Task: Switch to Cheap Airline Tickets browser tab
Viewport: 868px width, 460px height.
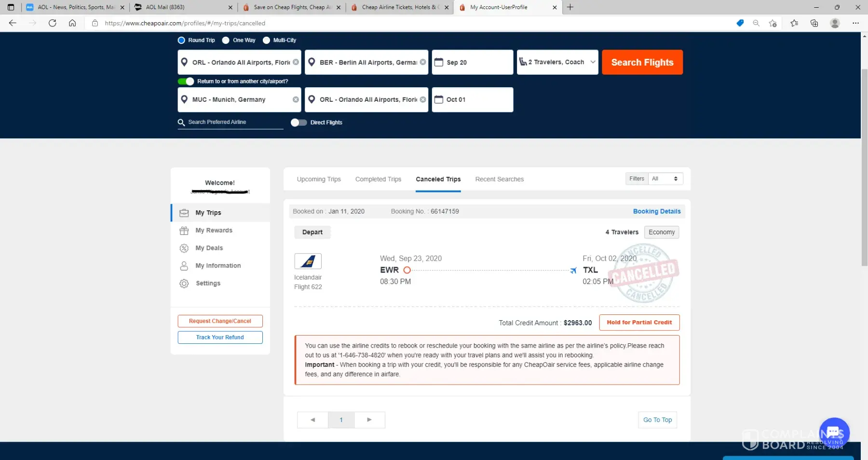Action: point(399,7)
